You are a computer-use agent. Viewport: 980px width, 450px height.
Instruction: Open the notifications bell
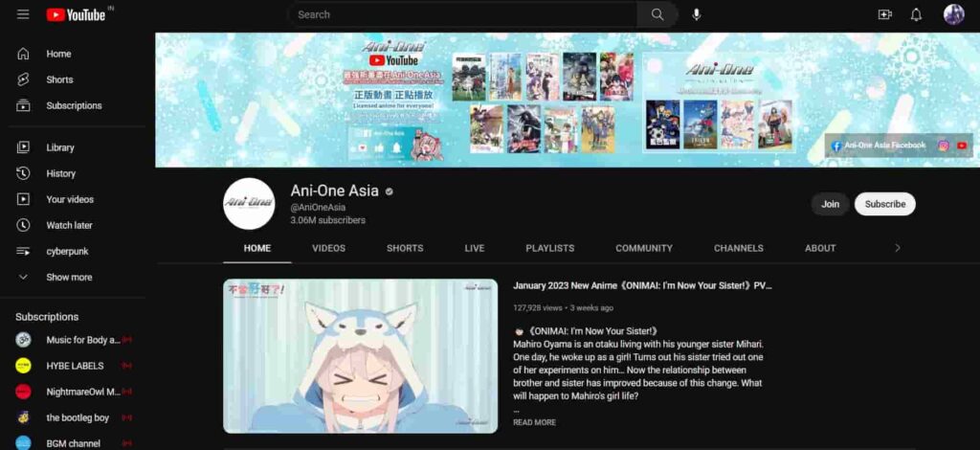[916, 14]
